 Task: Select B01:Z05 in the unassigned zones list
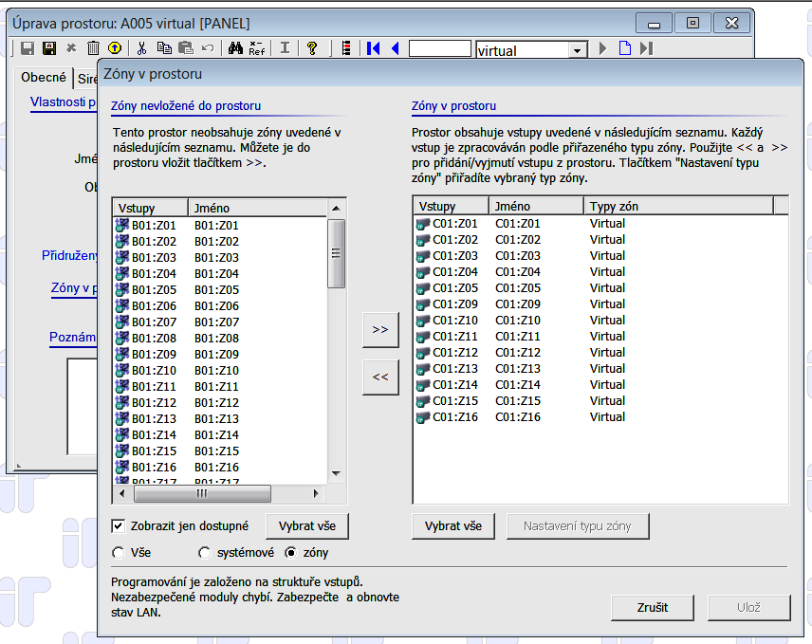pos(152,289)
